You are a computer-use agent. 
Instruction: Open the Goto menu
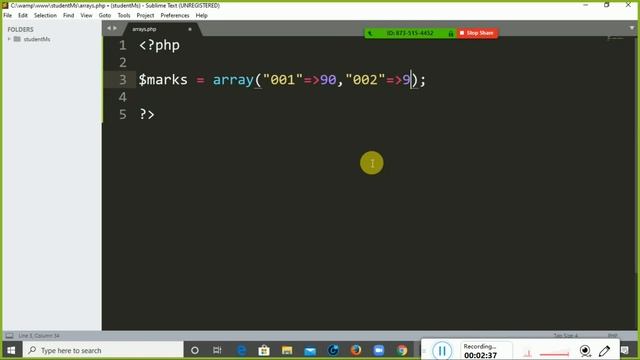pyautogui.click(x=105, y=16)
